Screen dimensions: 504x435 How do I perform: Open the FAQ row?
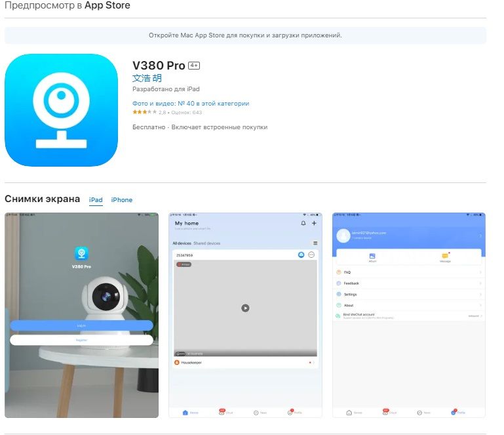coord(408,272)
